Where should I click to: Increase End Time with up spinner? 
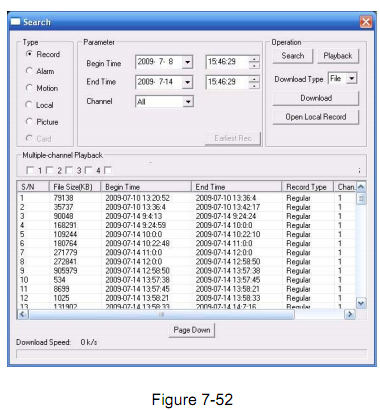tap(254, 79)
